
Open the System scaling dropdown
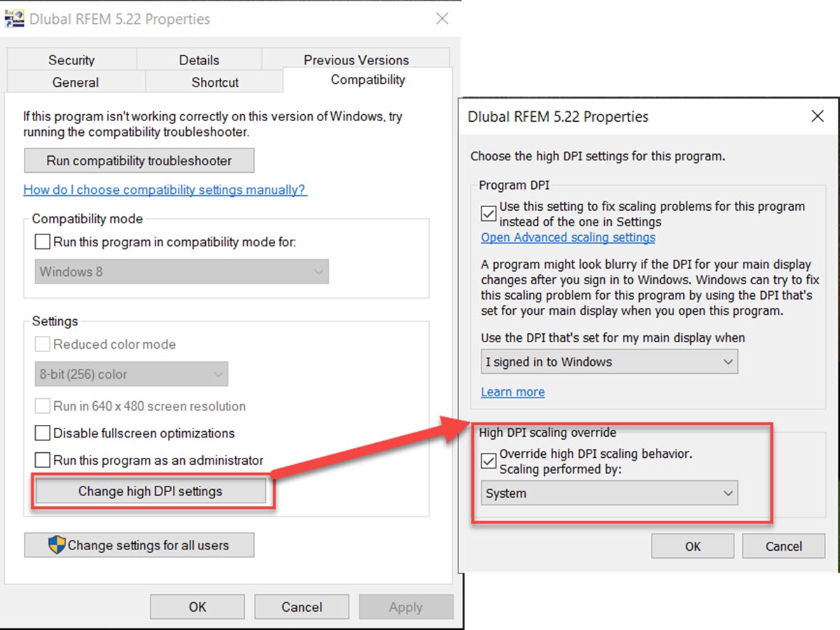coord(609,493)
